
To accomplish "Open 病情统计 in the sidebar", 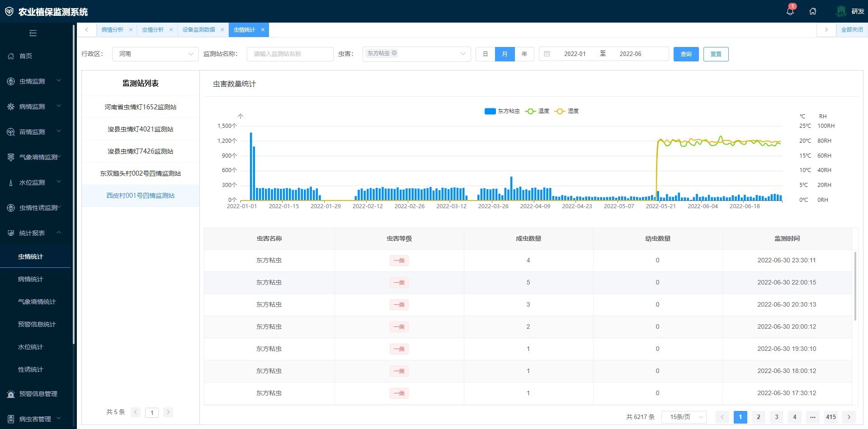I will point(30,279).
